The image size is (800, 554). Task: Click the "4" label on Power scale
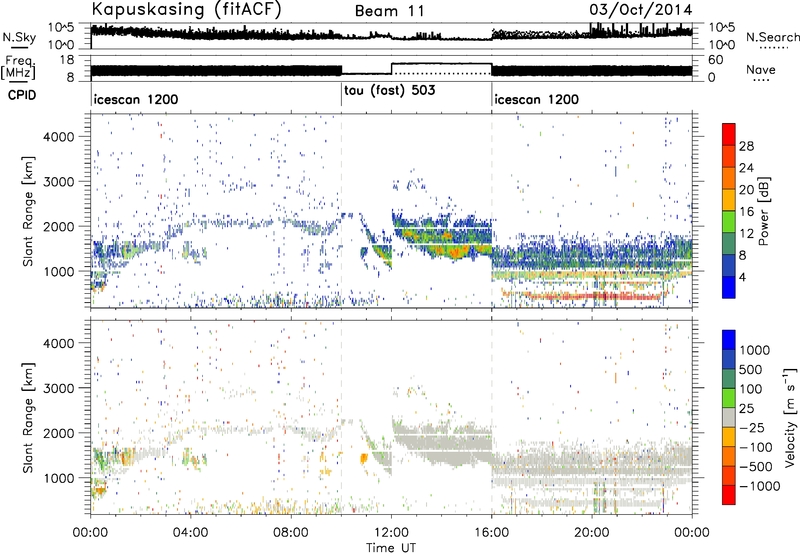(x=743, y=277)
